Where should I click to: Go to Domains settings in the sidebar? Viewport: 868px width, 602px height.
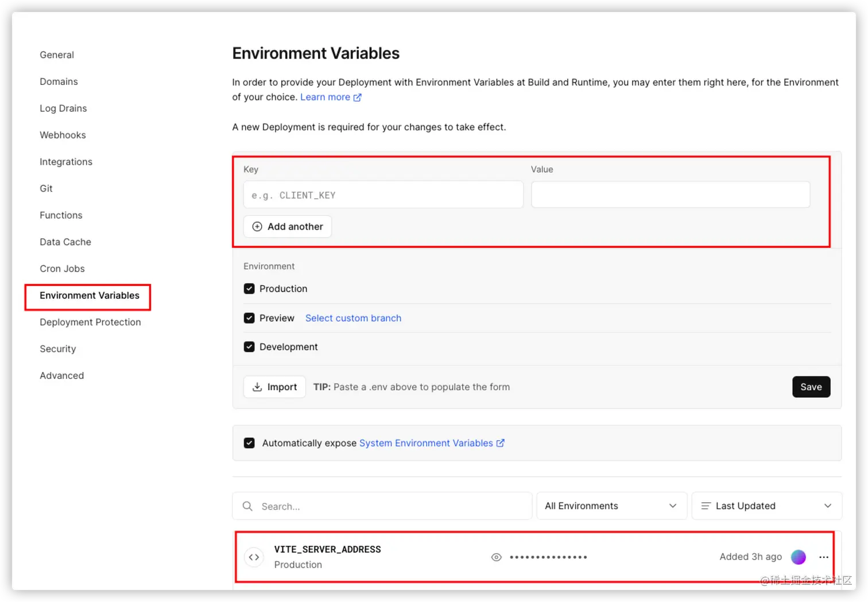point(59,81)
